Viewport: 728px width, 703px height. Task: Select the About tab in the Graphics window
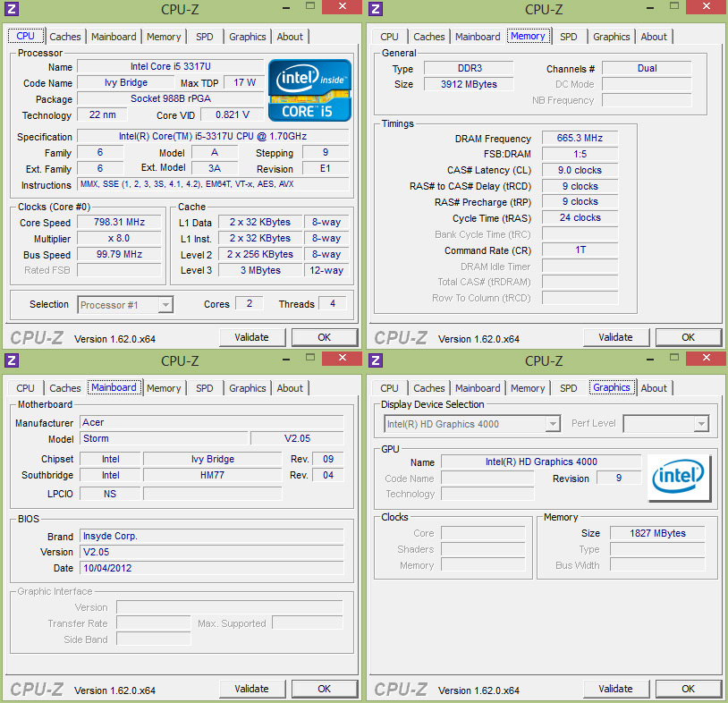point(654,387)
